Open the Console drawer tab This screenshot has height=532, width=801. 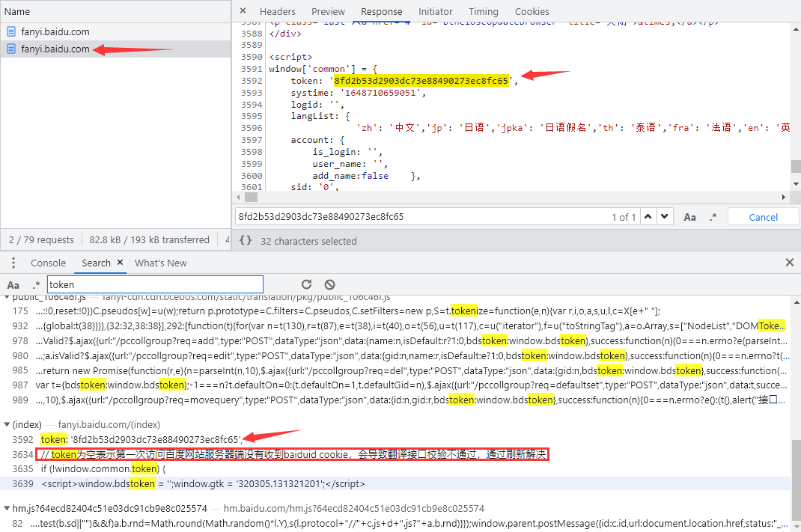pyautogui.click(x=48, y=263)
